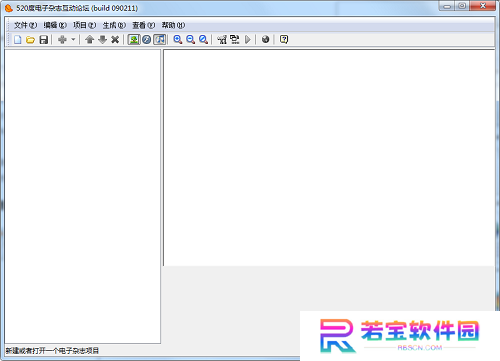Viewport: 500px width, 361px height.
Task: Open help with the question mark icon
Action: pos(284,40)
